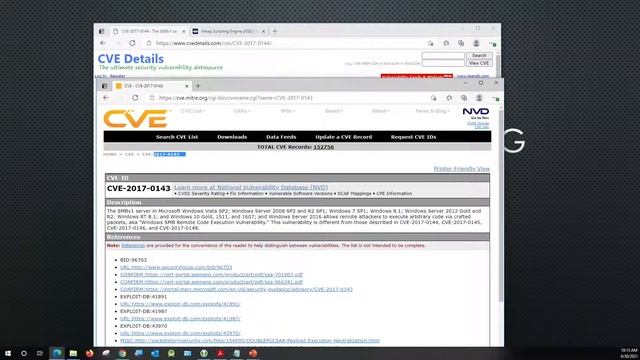Open Adobe Acrobat from taskbar
This screenshot has width=640, height=360.
(x=220, y=353)
